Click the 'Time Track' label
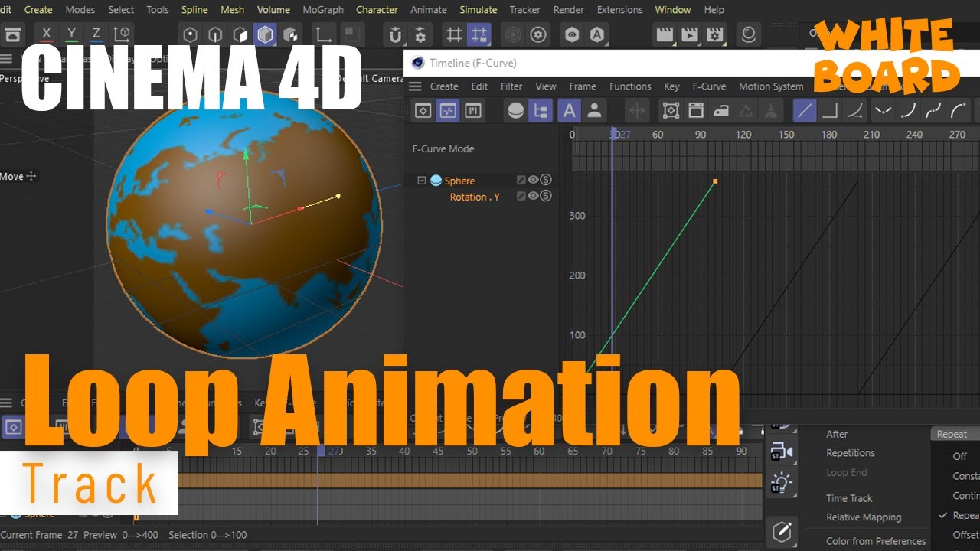The height and width of the screenshot is (551, 980). (849, 498)
